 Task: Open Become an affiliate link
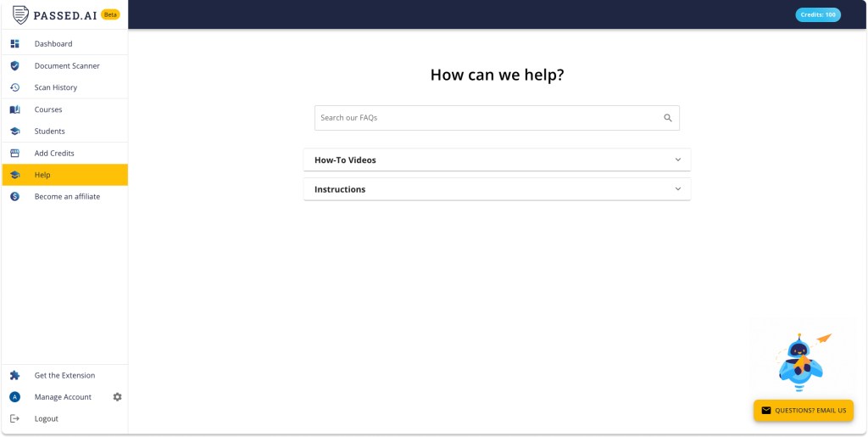pos(64,197)
